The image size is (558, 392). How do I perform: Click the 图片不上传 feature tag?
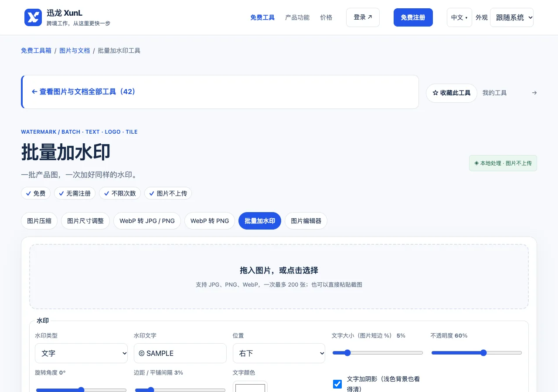(168, 193)
